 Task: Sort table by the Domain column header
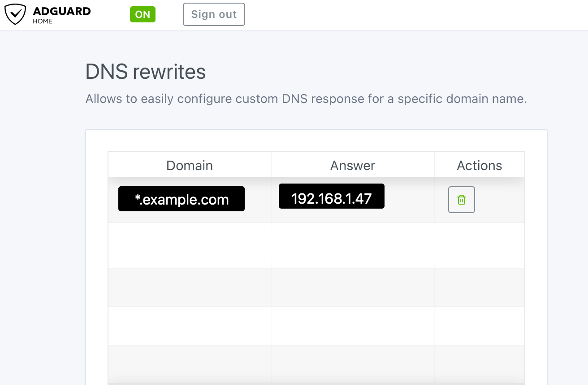pos(189,165)
